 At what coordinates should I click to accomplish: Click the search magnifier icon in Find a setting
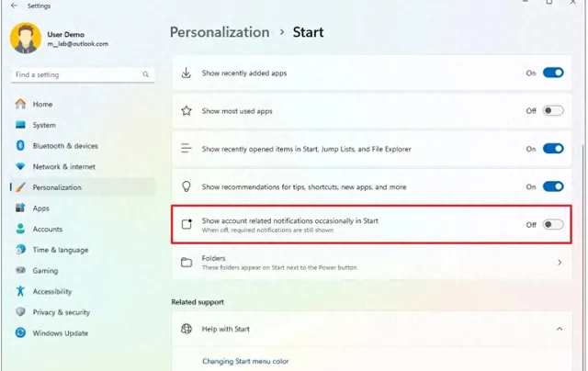pos(145,74)
